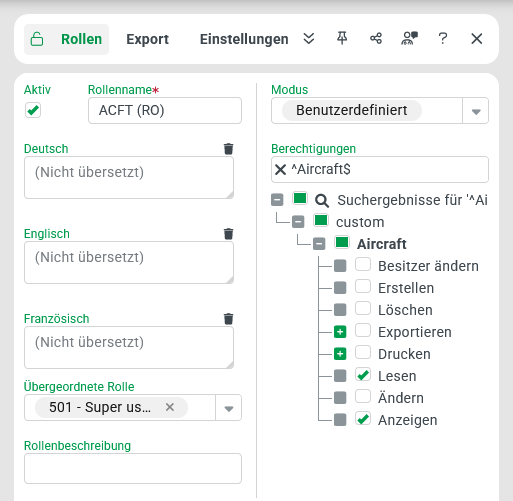
Task: Remove the 501 - Super user parent role
Action: coord(170,407)
